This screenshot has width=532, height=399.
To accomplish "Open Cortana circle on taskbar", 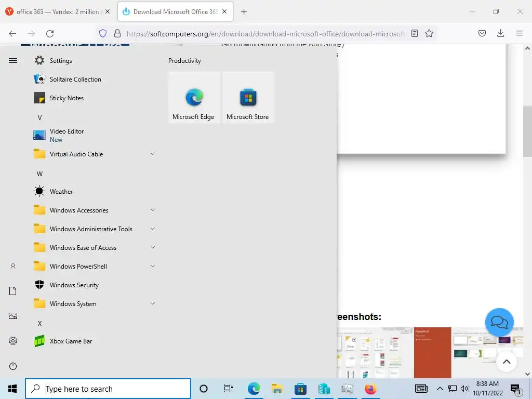I will 204,389.
